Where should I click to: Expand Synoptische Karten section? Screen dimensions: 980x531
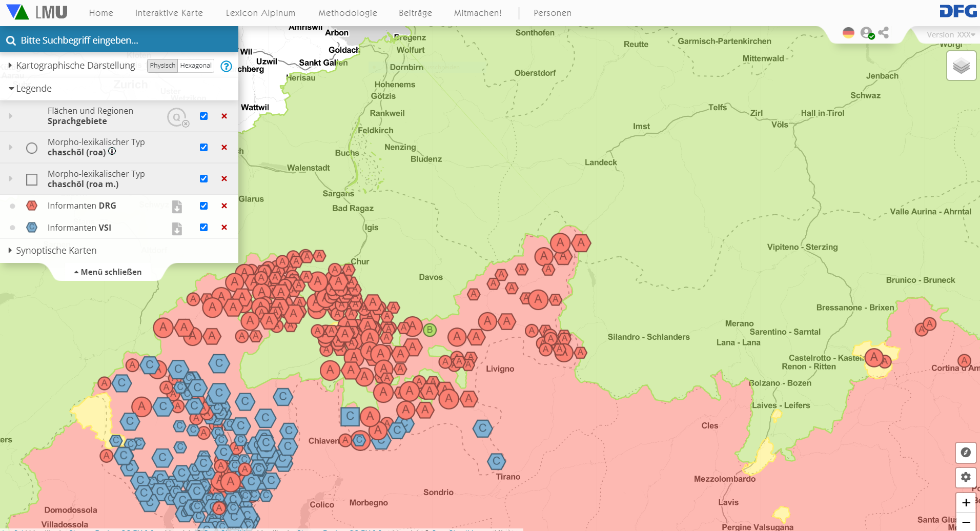coord(56,251)
